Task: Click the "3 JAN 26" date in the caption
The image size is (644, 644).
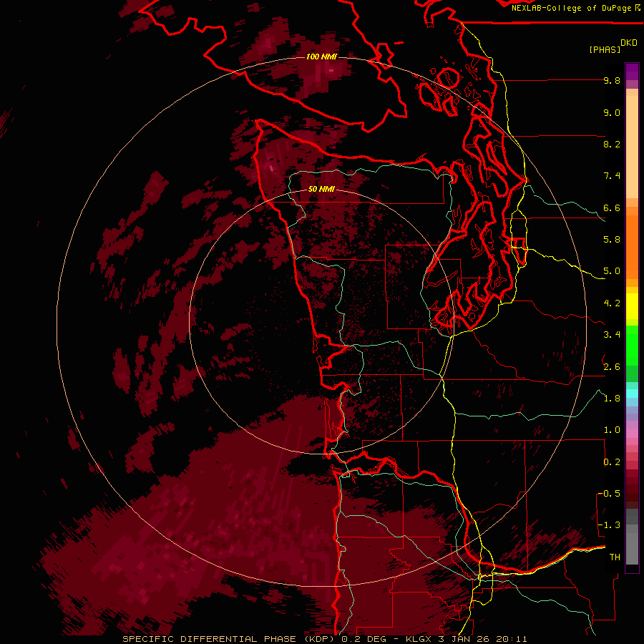Action: coord(464,639)
